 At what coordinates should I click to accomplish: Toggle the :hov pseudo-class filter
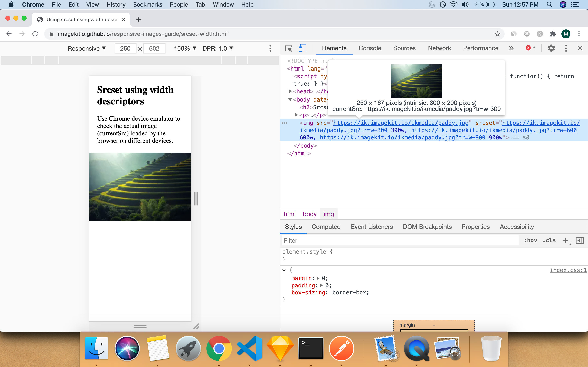click(x=530, y=240)
